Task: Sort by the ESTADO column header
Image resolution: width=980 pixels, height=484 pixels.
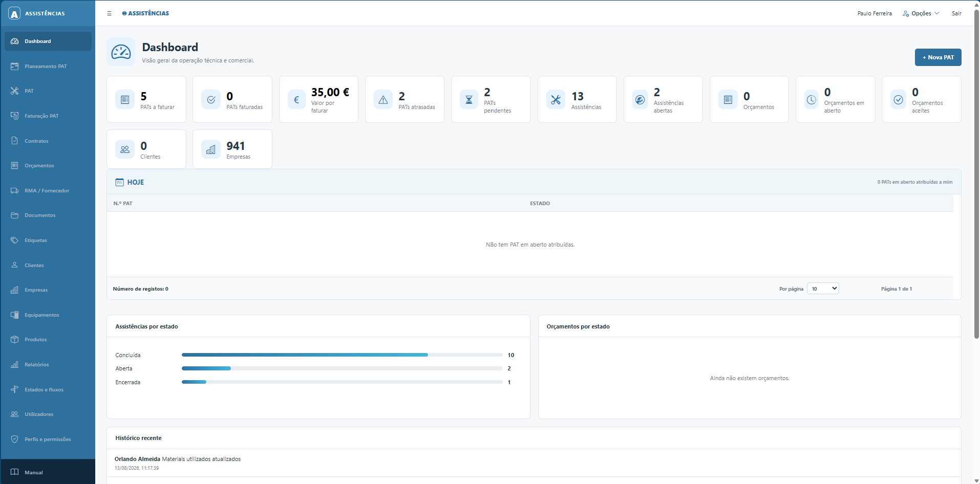Action: click(540, 204)
